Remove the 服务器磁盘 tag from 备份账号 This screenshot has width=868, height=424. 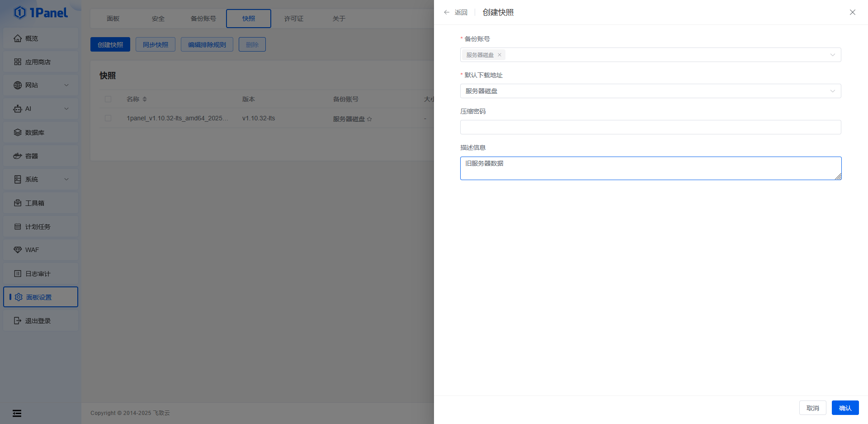pyautogui.click(x=500, y=55)
